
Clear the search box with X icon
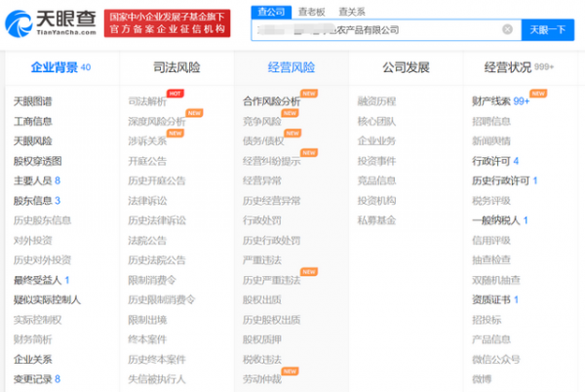507,30
